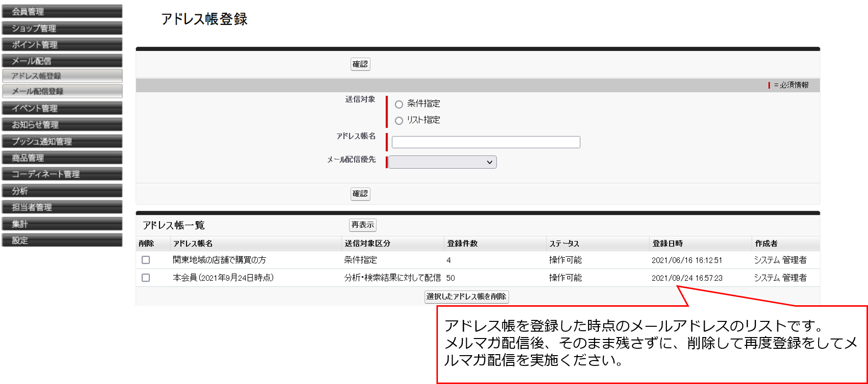Open the 設定 sidebar menu
Image resolution: width=868 pixels, height=384 pixels.
point(62,240)
